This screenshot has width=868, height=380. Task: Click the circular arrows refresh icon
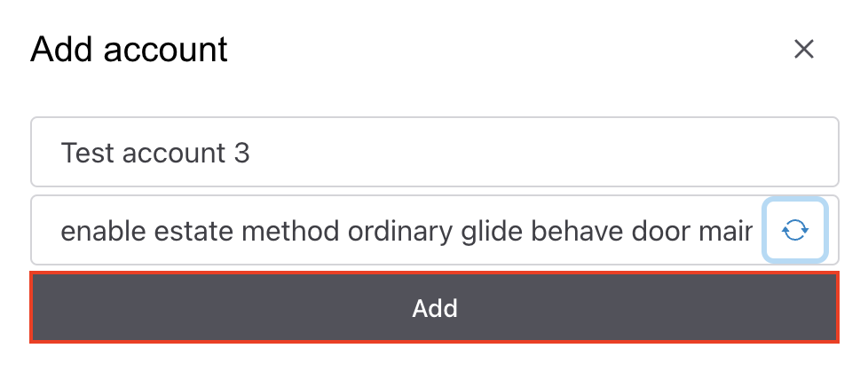[795, 232]
